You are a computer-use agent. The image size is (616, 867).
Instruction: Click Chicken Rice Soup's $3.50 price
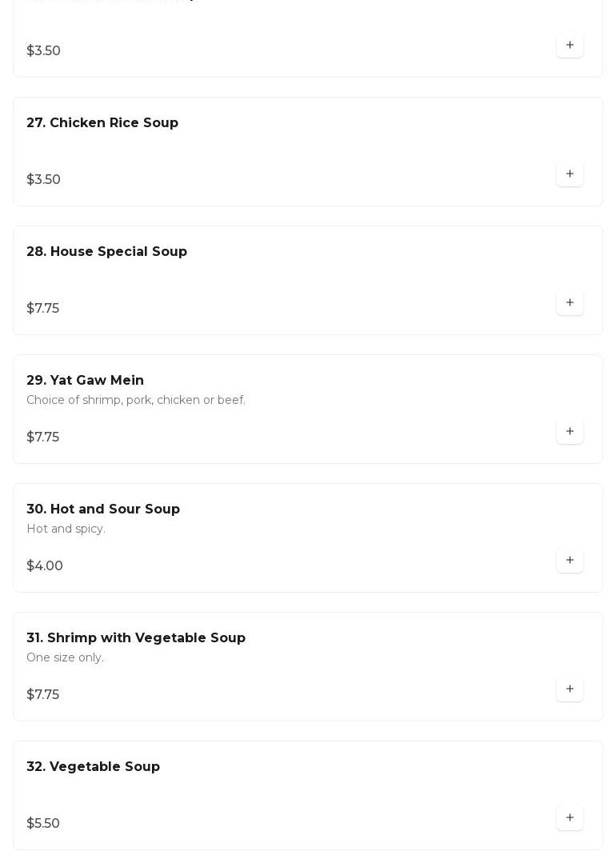click(44, 180)
